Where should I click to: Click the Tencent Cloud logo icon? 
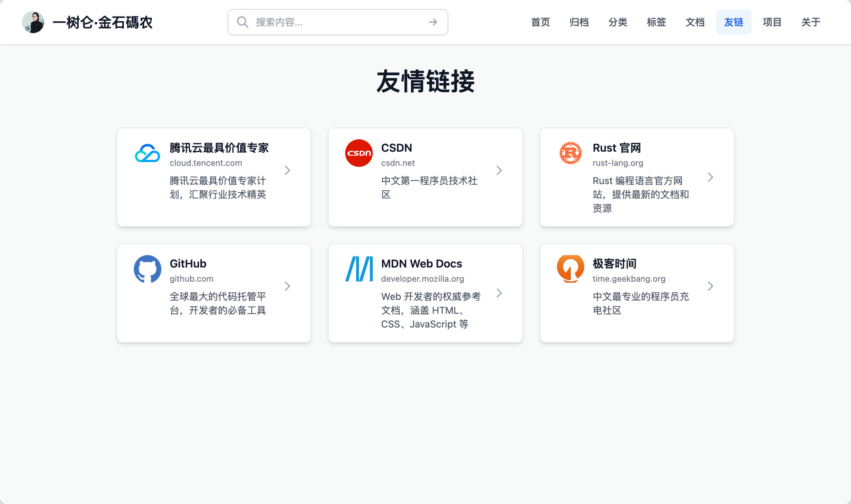[x=148, y=153]
